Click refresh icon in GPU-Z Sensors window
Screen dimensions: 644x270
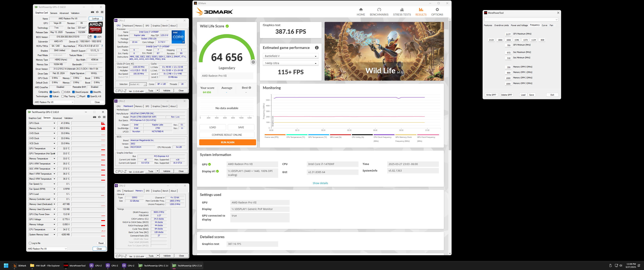(x=99, y=117)
